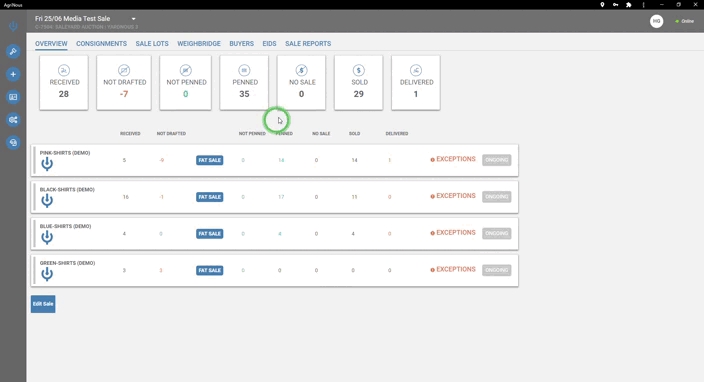Switch to the Consignments tab

coord(101,44)
